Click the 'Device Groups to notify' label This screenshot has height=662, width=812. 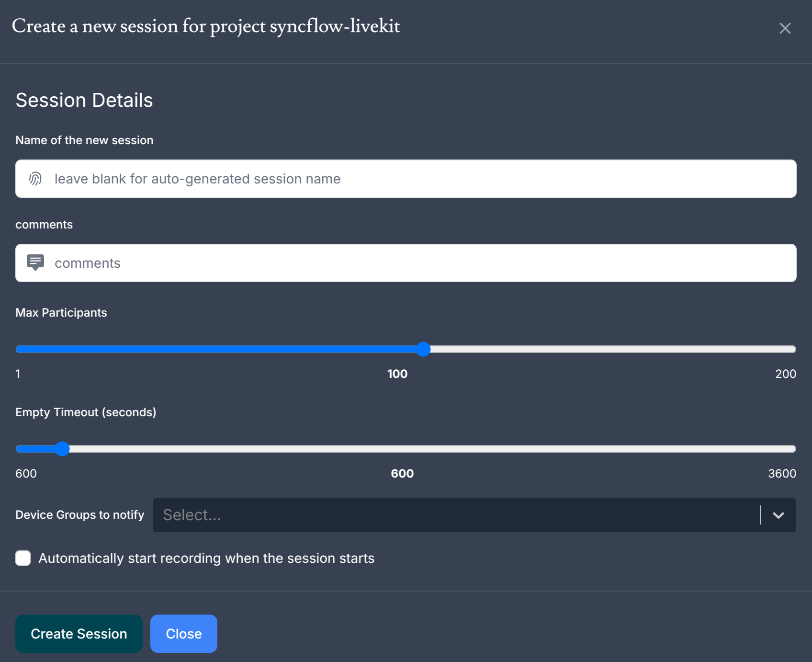(80, 515)
